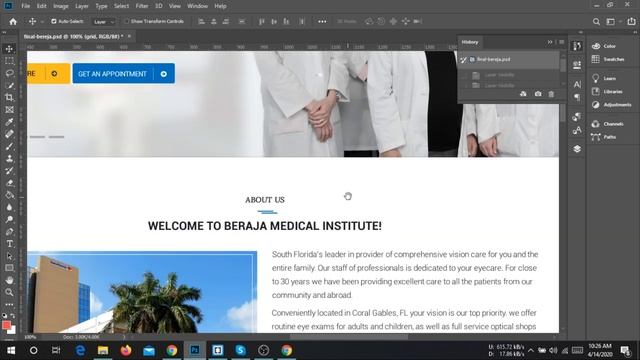640x360 pixels.
Task: Toggle the Auto-Select checkbox
Action: tap(54, 21)
